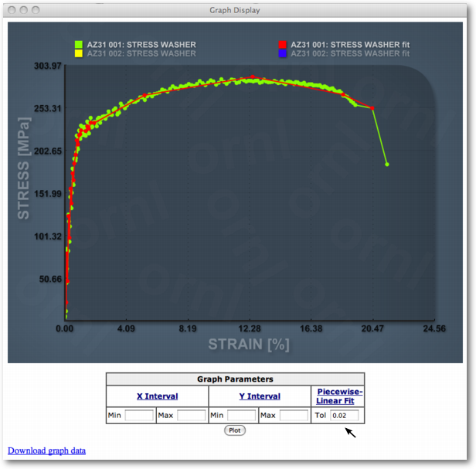476x469 pixels.
Task: Click the yellow AZ31 002 legend swatch
Action: 79,54
